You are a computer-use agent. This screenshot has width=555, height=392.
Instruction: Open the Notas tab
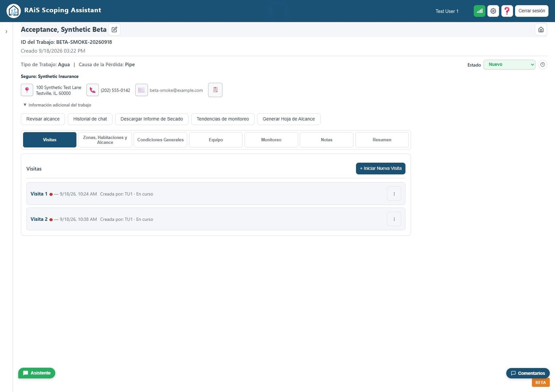tap(326, 140)
